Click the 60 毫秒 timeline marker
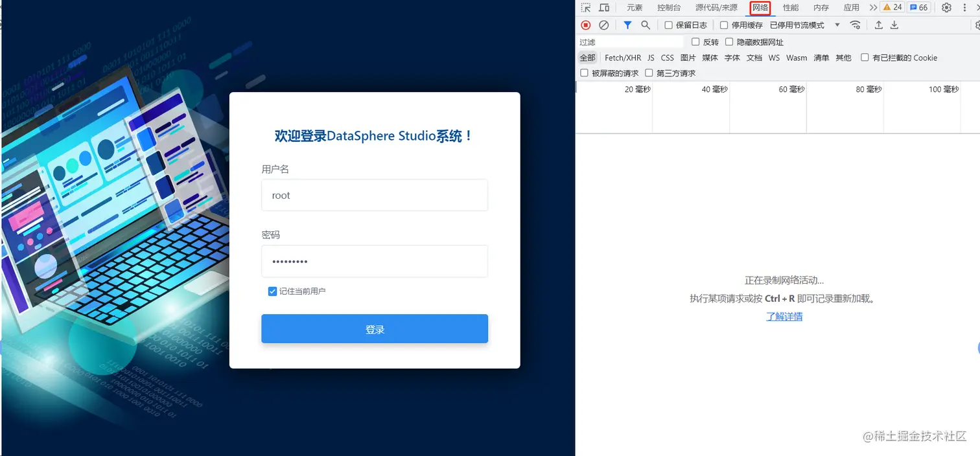 point(791,89)
